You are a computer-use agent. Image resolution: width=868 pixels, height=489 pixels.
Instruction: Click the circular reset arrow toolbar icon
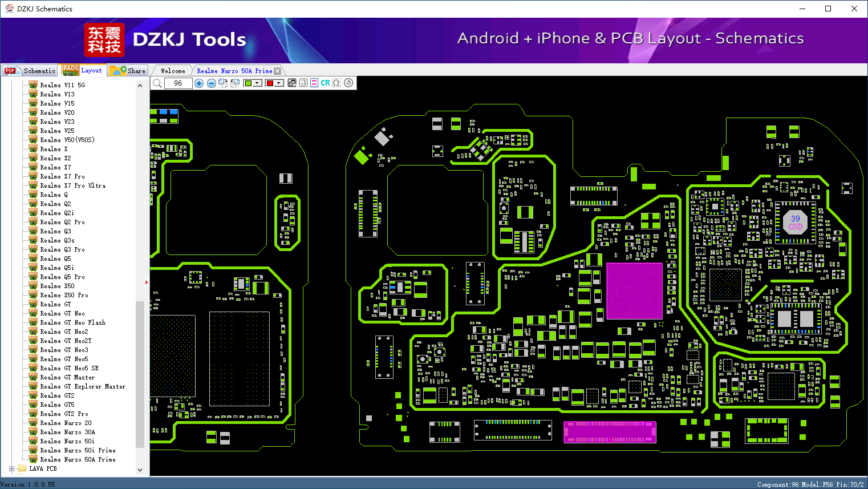348,83
